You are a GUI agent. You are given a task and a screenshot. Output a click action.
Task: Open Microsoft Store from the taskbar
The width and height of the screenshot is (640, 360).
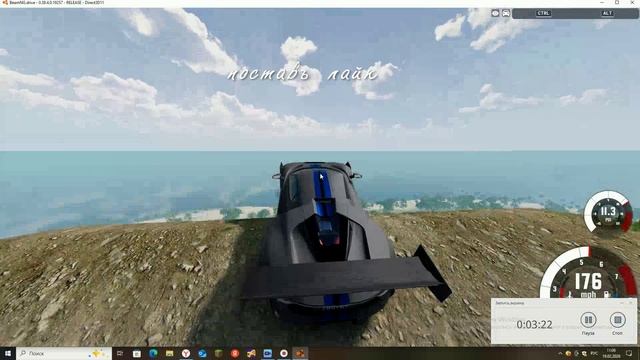(x=137, y=353)
